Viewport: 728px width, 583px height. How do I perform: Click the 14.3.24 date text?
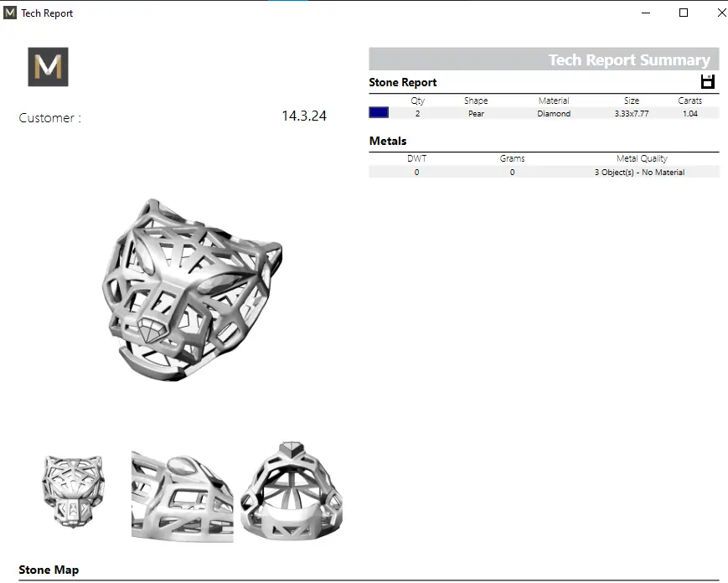303,116
